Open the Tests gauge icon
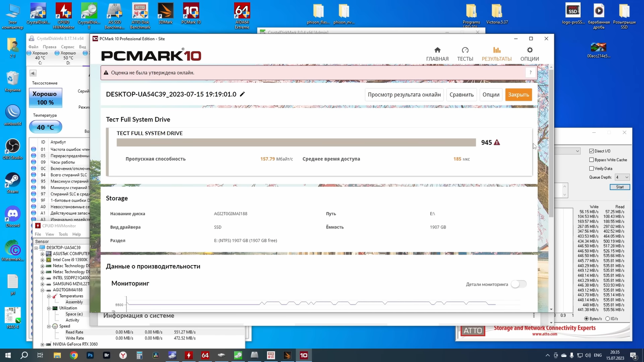Image resolution: width=644 pixels, height=362 pixels. tap(465, 50)
